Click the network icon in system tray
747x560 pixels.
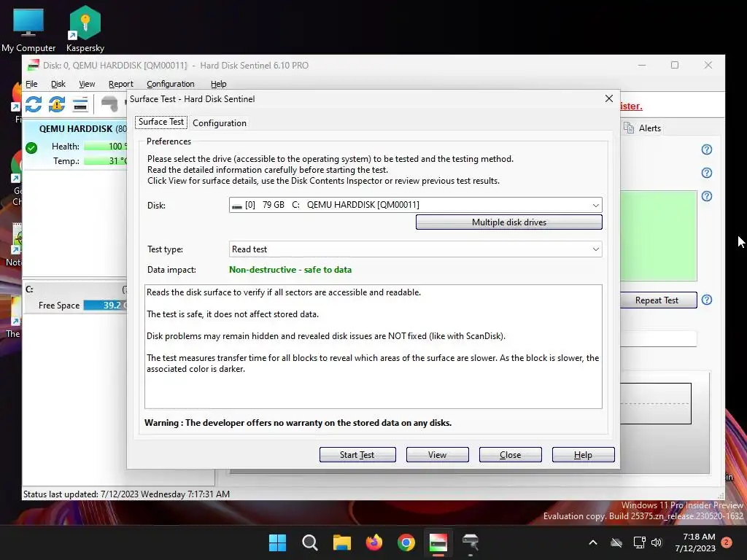639,542
